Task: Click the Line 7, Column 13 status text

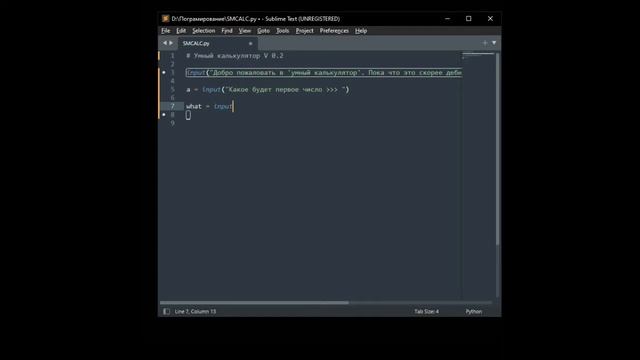Action: 195,311
